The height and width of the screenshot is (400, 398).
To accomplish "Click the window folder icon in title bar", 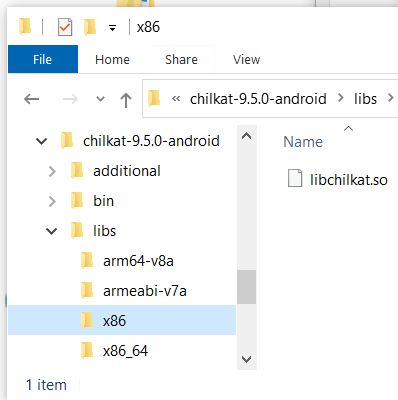I will [25, 27].
